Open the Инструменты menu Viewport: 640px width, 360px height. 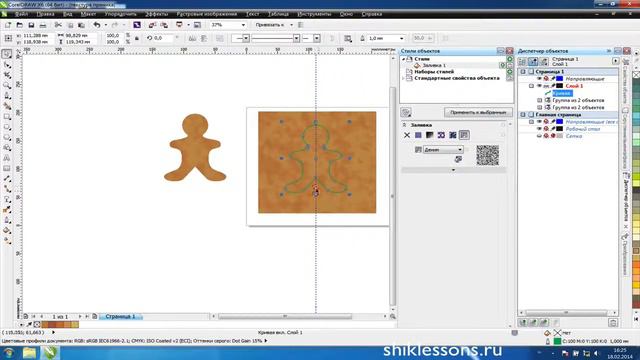(314, 14)
